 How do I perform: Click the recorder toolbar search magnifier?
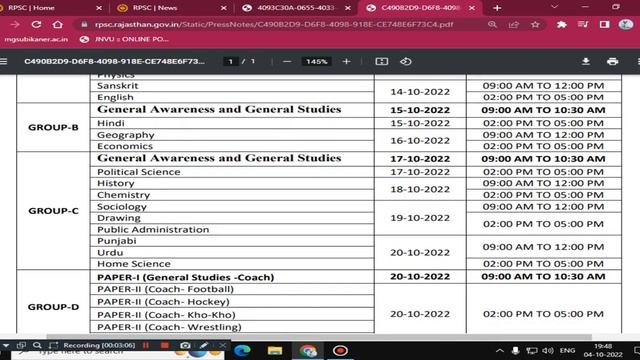37,345
